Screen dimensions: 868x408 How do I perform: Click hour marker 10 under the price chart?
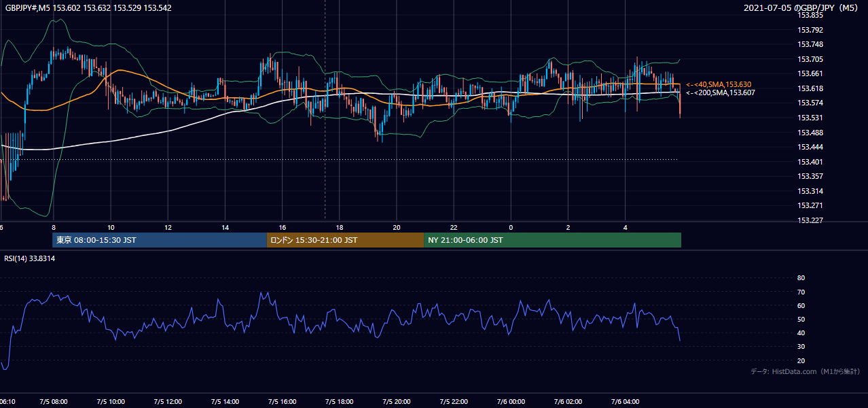pyautogui.click(x=111, y=227)
